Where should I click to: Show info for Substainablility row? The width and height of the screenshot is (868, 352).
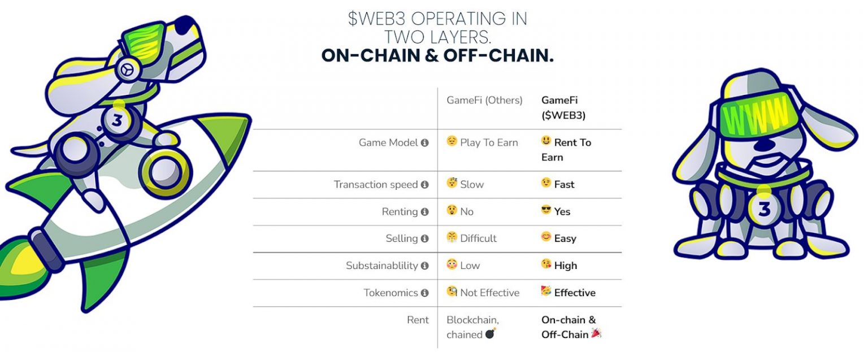[425, 266]
